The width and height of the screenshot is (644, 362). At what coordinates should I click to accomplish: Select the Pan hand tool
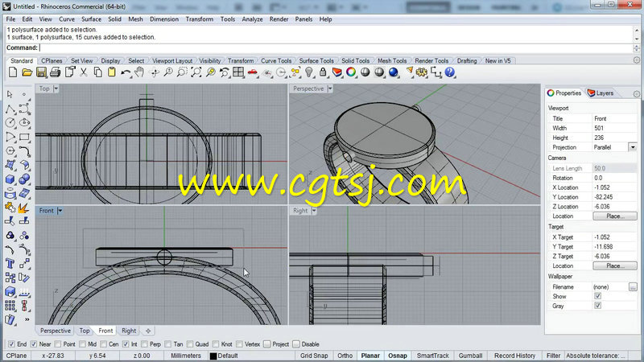click(139, 72)
